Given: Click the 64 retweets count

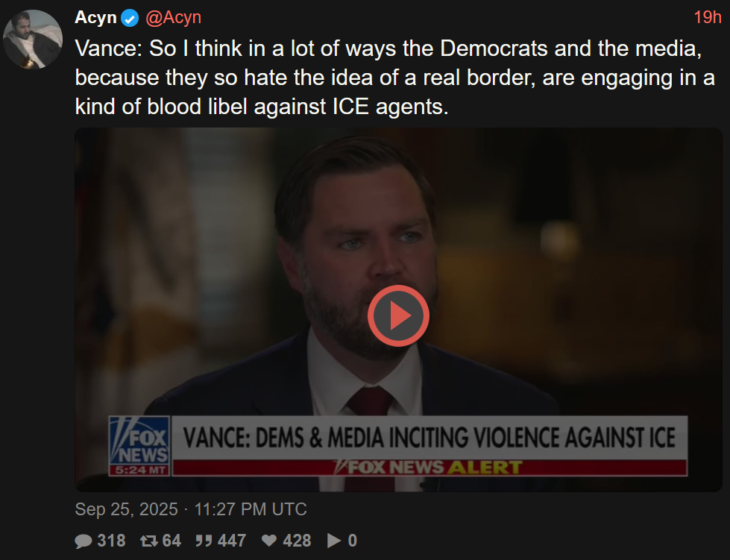Looking at the screenshot, I should click(x=172, y=541).
